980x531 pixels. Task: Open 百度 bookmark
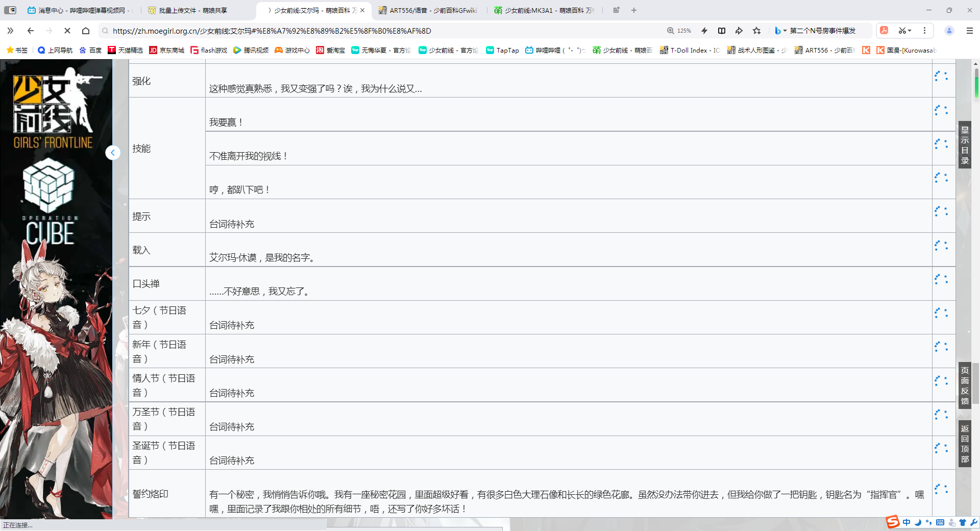(90, 50)
